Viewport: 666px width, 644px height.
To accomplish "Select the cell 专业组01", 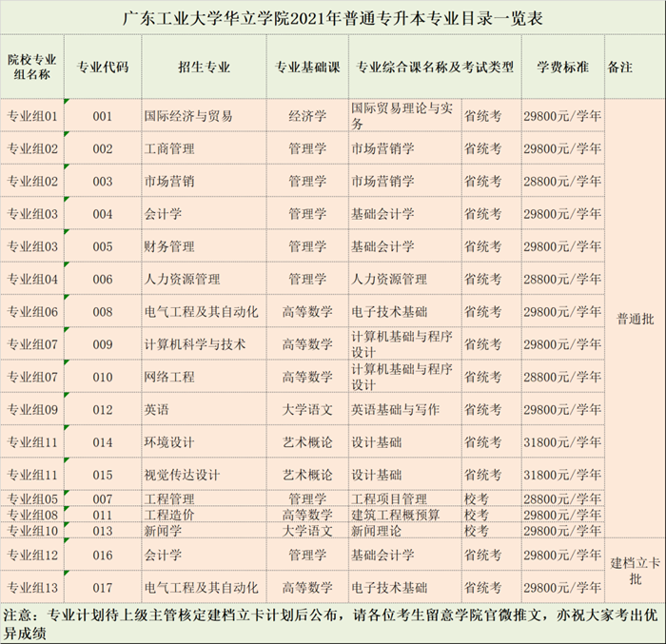I will click(32, 115).
